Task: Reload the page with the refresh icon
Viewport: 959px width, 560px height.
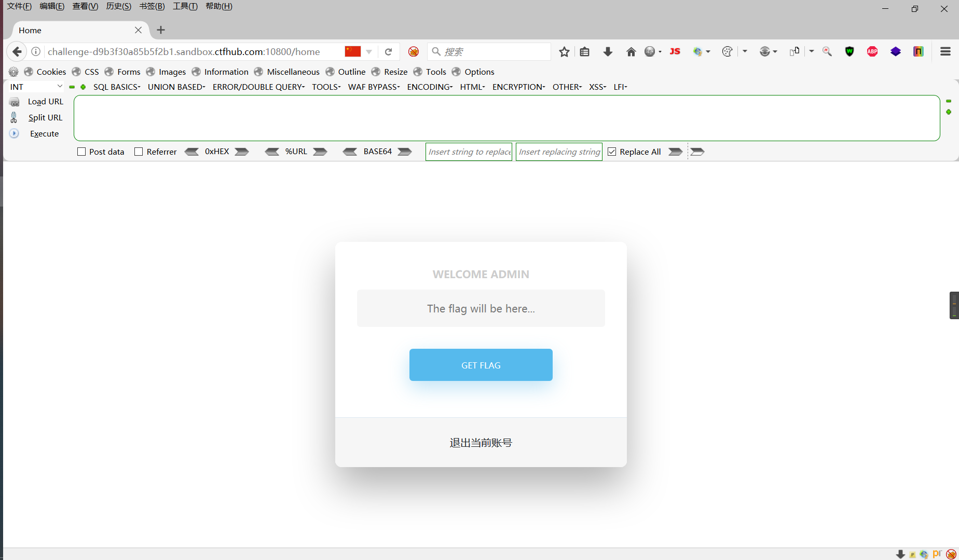Action: pyautogui.click(x=388, y=51)
